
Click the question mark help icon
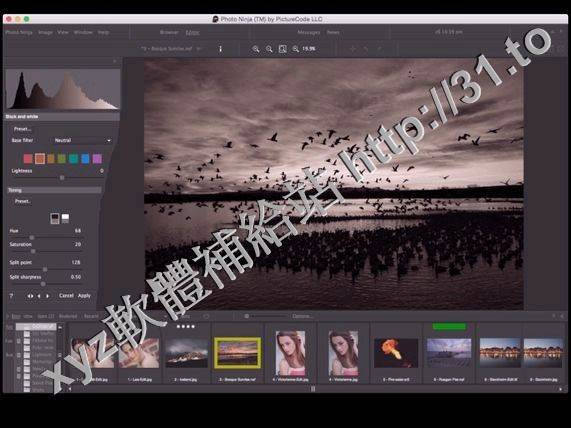click(11, 296)
